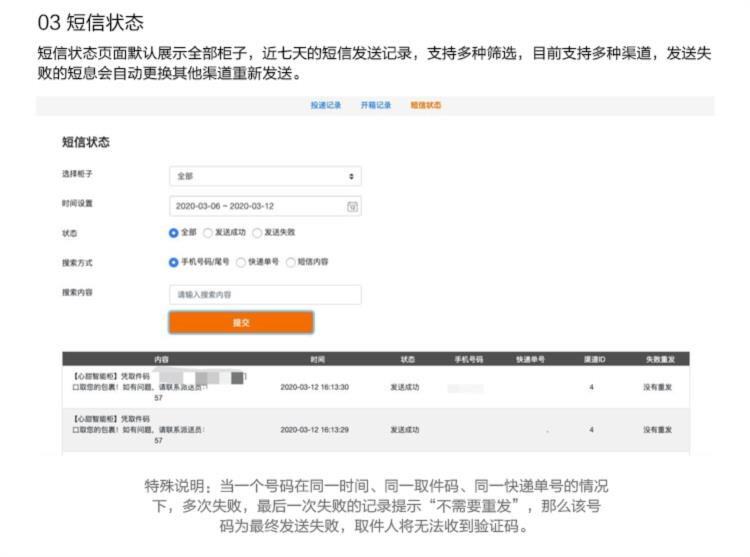
Task: Select the 全部 status radio button
Action: point(174,232)
